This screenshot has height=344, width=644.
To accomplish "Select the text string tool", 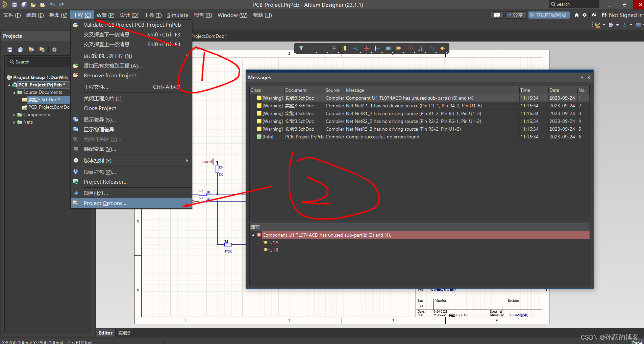I will [421, 48].
